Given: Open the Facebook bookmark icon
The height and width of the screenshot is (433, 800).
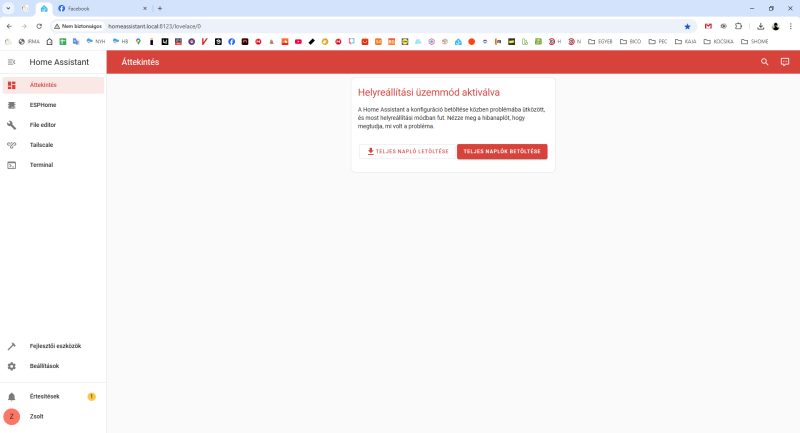Looking at the screenshot, I should click(x=232, y=42).
